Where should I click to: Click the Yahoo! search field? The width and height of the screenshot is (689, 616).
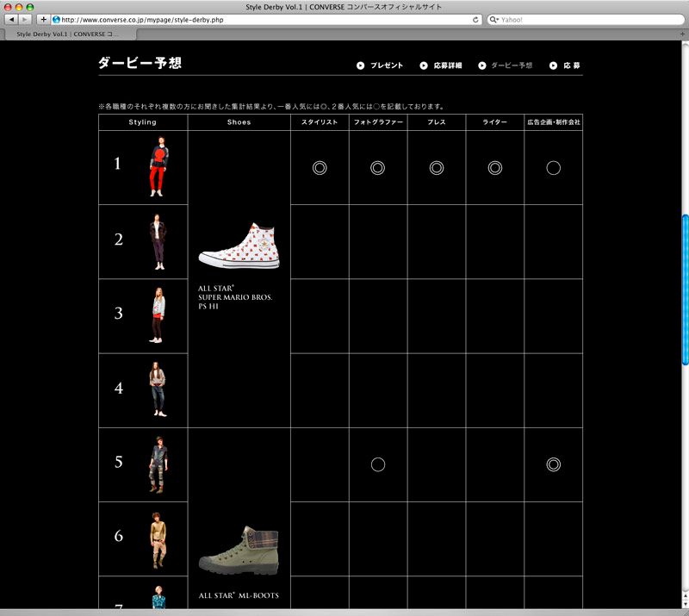pyautogui.click(x=586, y=19)
